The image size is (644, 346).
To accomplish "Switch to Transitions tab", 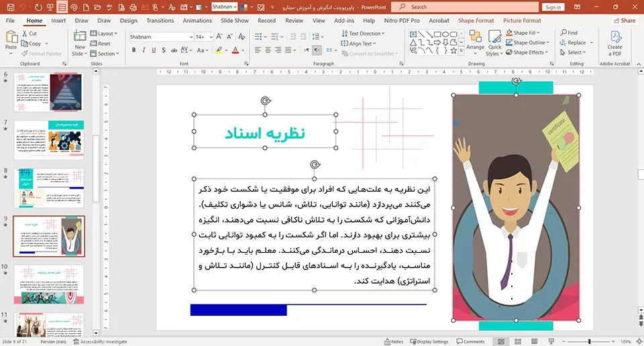I will point(160,21).
